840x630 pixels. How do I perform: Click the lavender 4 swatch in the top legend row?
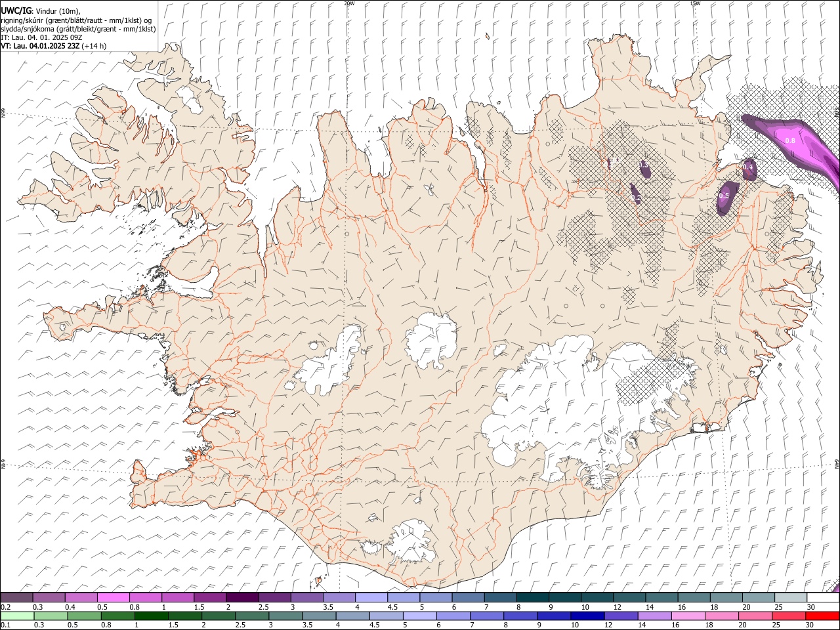(x=371, y=597)
